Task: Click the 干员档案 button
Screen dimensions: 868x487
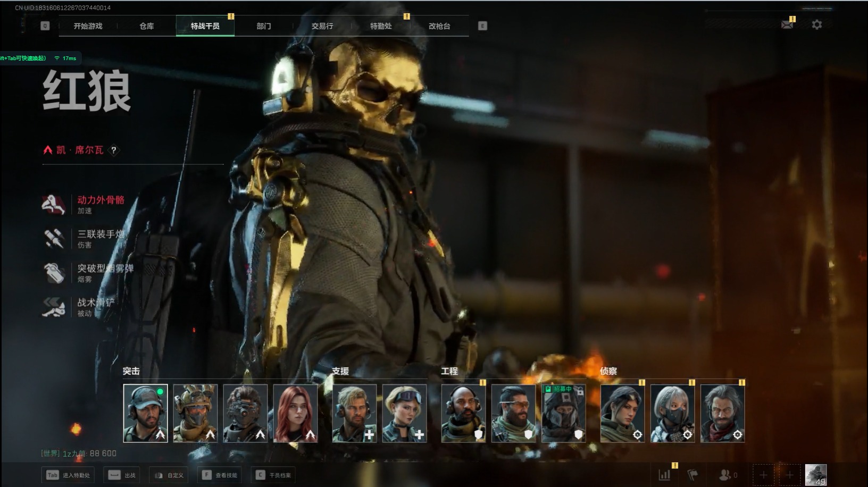Action: 274,475
